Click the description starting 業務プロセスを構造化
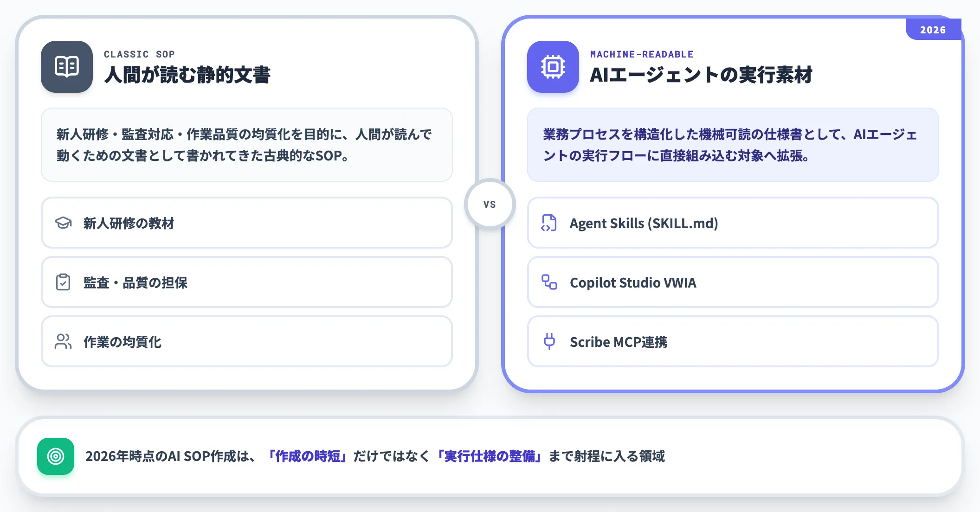 pyautogui.click(x=730, y=145)
